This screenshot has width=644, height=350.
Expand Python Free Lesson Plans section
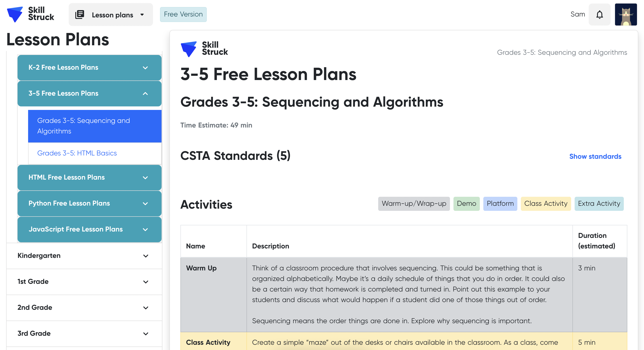coord(145,204)
